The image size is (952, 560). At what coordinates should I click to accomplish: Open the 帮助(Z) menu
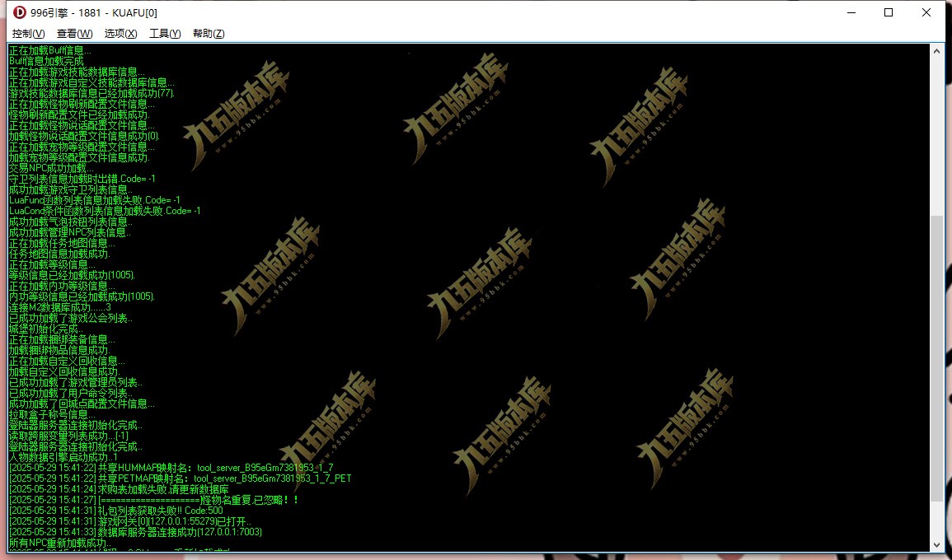pos(209,34)
